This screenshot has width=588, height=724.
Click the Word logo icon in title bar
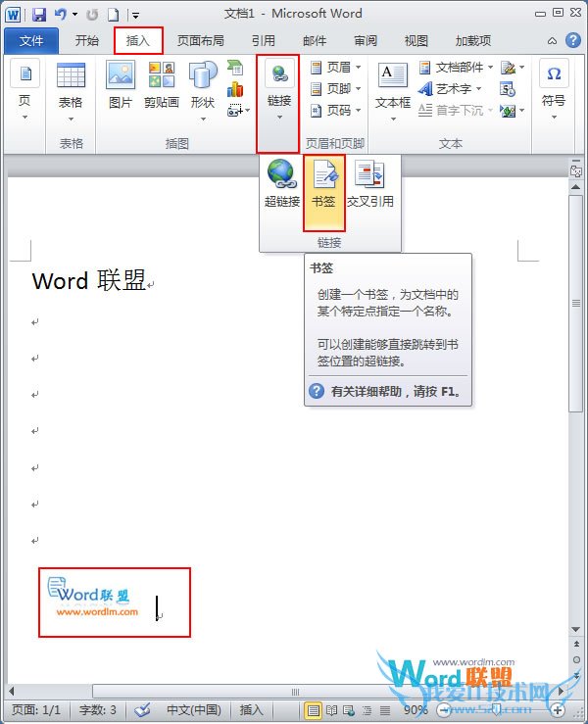13,15
